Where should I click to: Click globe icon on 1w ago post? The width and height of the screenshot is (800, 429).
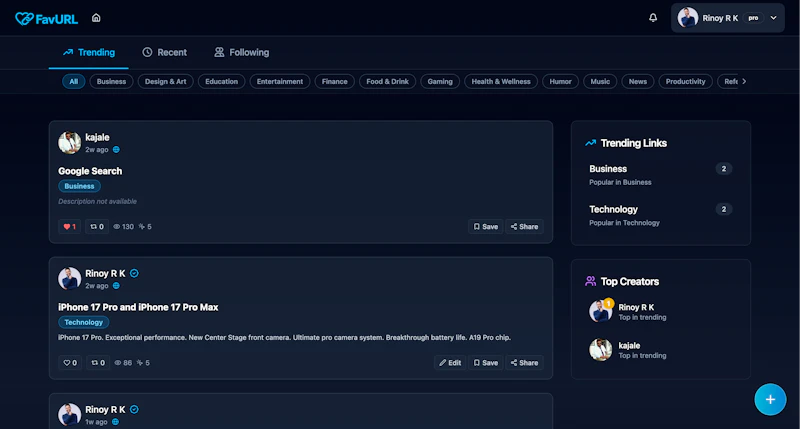pos(115,422)
